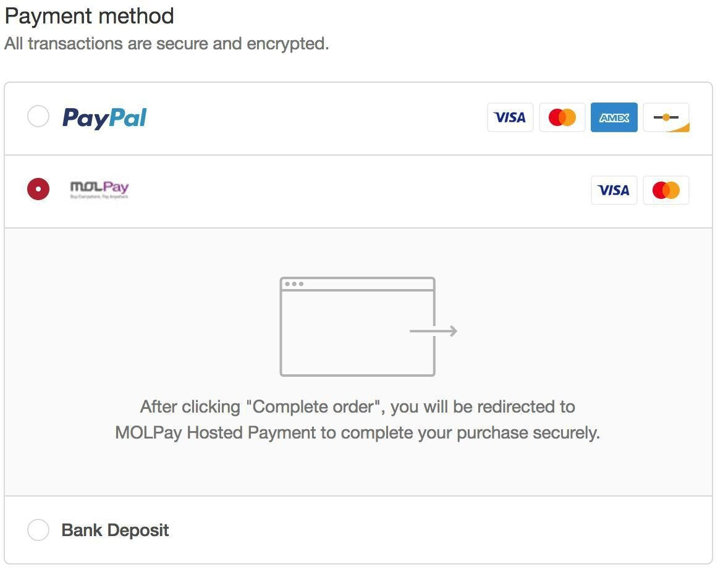Click the MOLPay logo
This screenshot has height=588, width=723.
(99, 188)
